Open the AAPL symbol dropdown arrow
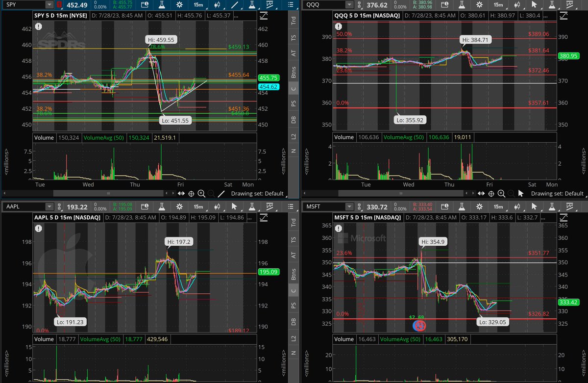 tap(49, 206)
